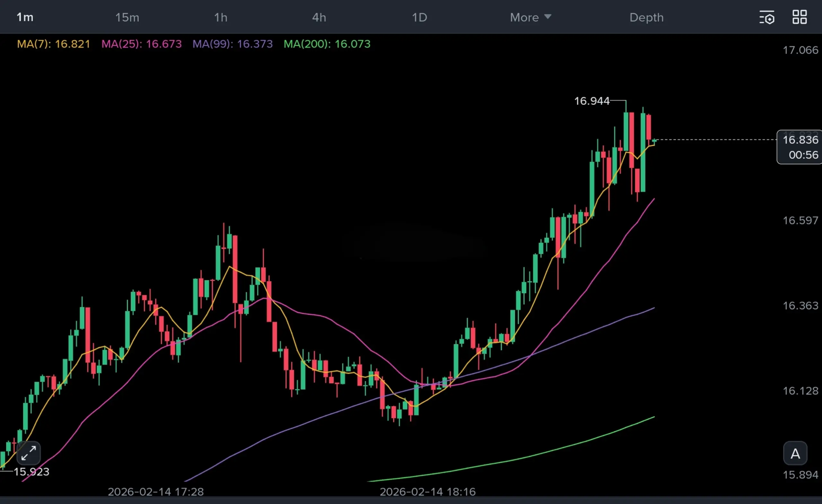Click the arrow next to More

[547, 16]
